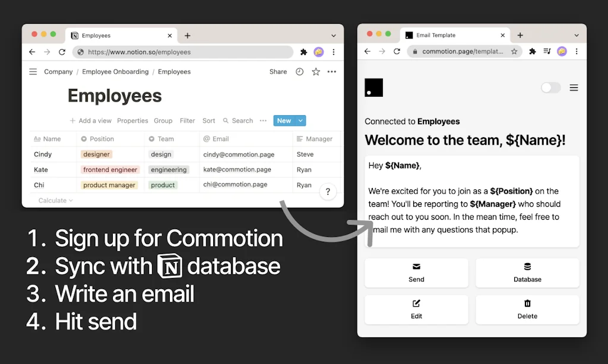The width and height of the screenshot is (608, 364).
Task: Click the Edit pencil icon in Commotion
Action: pos(416,305)
